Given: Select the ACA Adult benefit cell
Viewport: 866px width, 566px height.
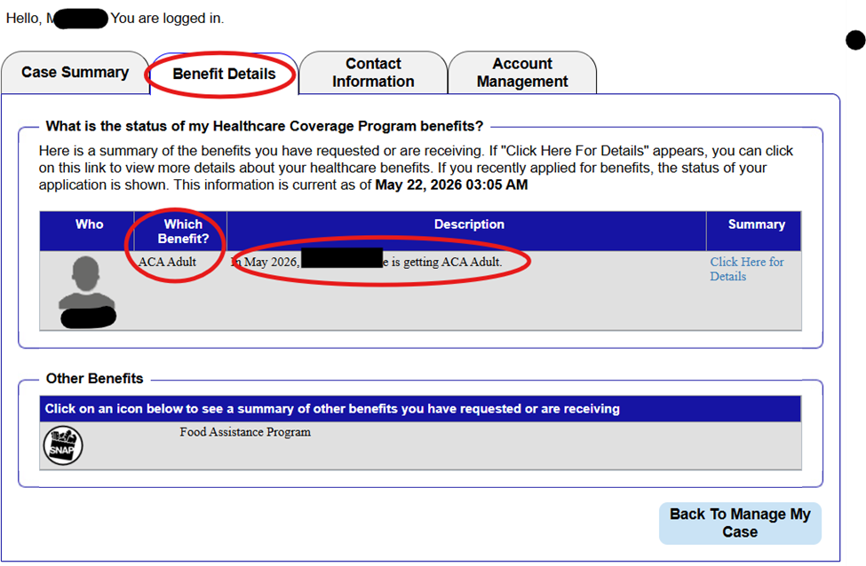Looking at the screenshot, I should click(x=167, y=262).
